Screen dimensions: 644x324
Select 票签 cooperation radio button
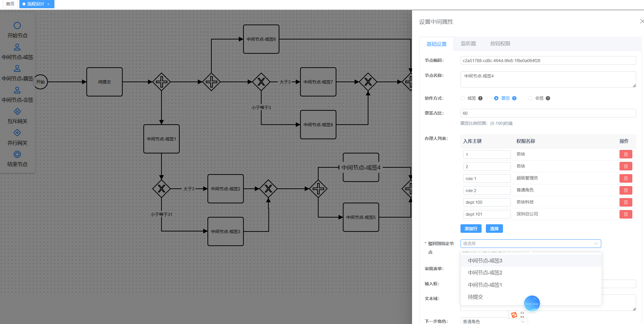click(x=496, y=98)
